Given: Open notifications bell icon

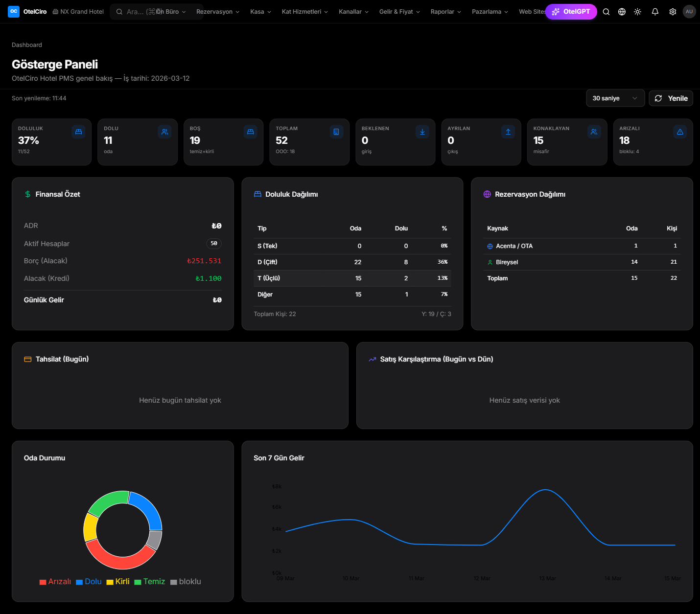Looking at the screenshot, I should [655, 12].
